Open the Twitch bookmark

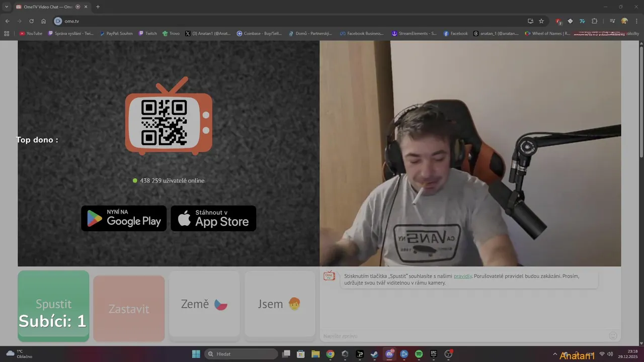pos(148,34)
